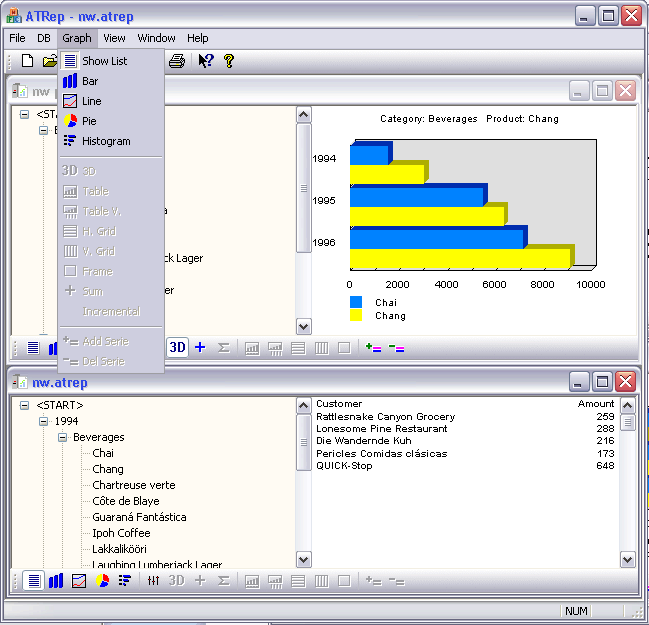Click Frame icon in lower window toolbar
Viewport: 649px width, 625px height.
pos(344,581)
